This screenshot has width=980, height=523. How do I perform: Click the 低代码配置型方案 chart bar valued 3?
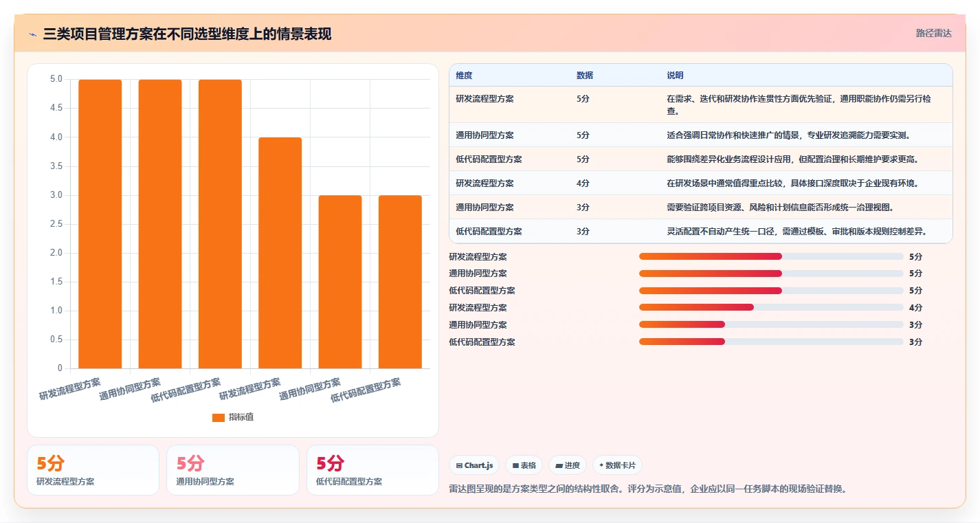400,282
